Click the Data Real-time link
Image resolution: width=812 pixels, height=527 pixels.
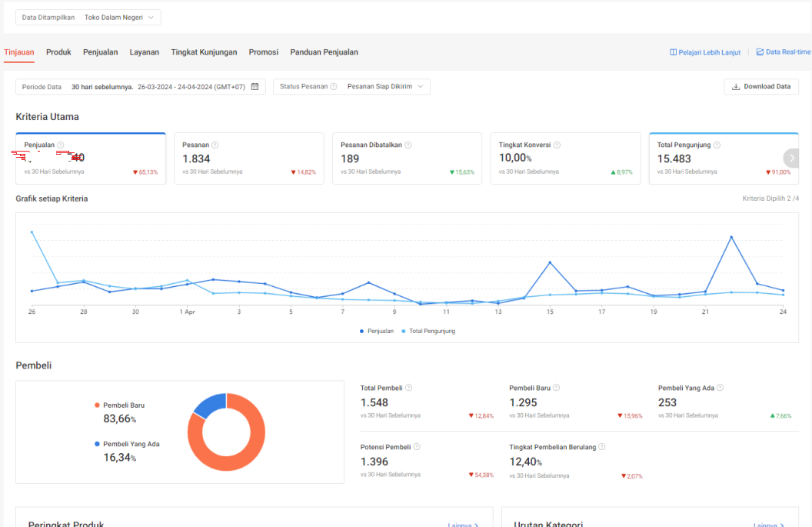784,52
